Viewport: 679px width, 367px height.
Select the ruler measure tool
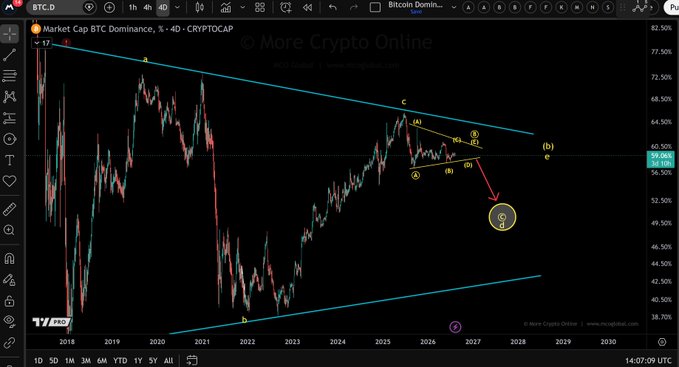[10, 209]
